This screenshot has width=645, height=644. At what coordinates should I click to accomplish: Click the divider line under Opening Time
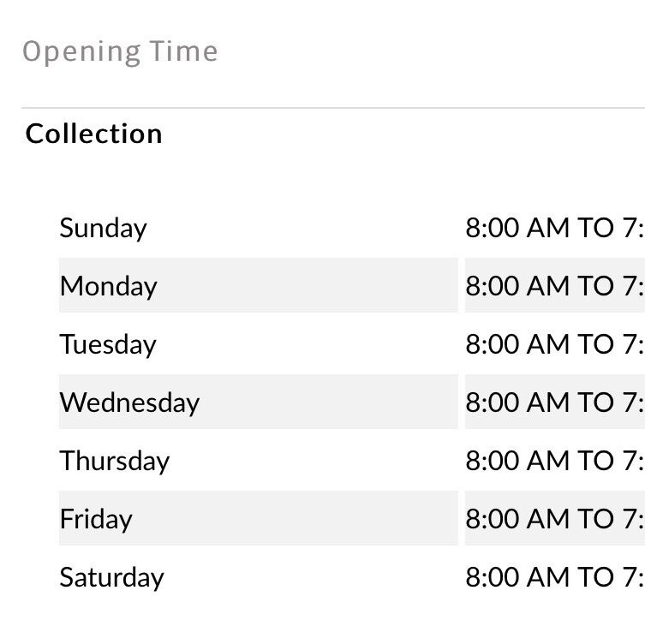click(333, 108)
